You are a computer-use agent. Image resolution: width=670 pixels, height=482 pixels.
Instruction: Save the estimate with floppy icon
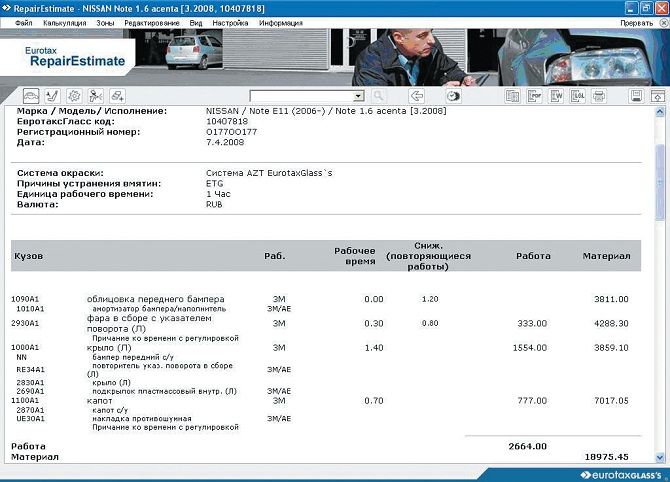(x=637, y=96)
